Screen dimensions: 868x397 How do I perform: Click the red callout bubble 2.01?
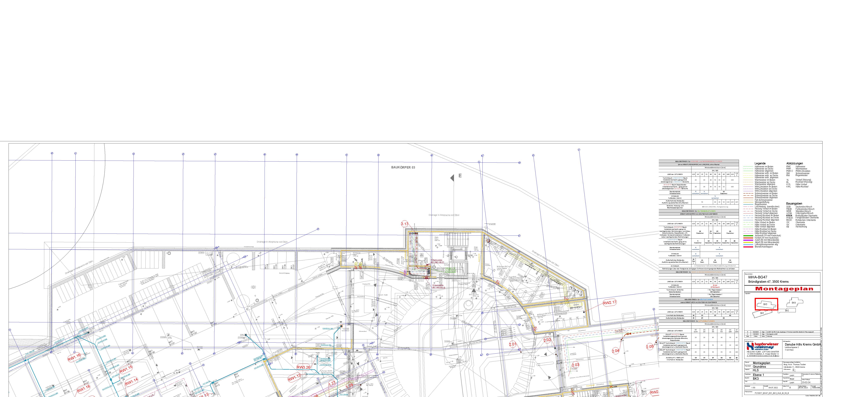(512, 344)
